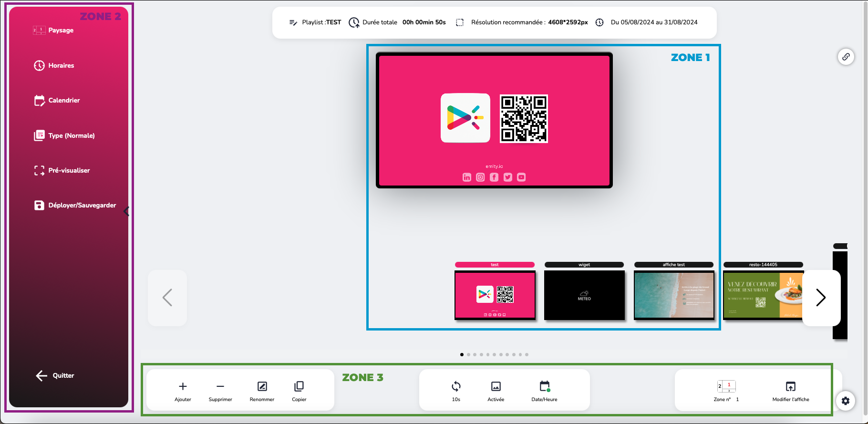868x424 pixels.
Task: Open settings gear at bottom right
Action: pos(846,401)
